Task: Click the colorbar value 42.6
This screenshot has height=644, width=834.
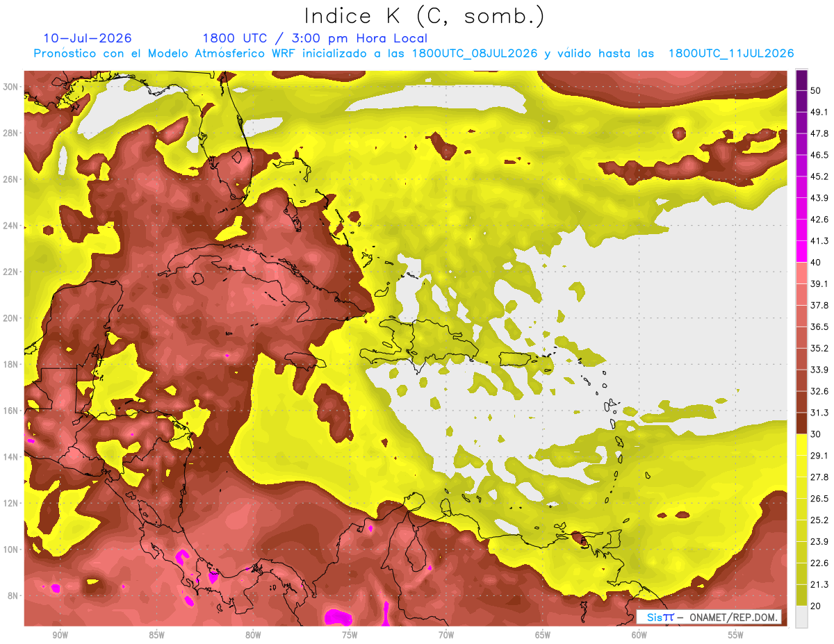Action: click(x=819, y=220)
